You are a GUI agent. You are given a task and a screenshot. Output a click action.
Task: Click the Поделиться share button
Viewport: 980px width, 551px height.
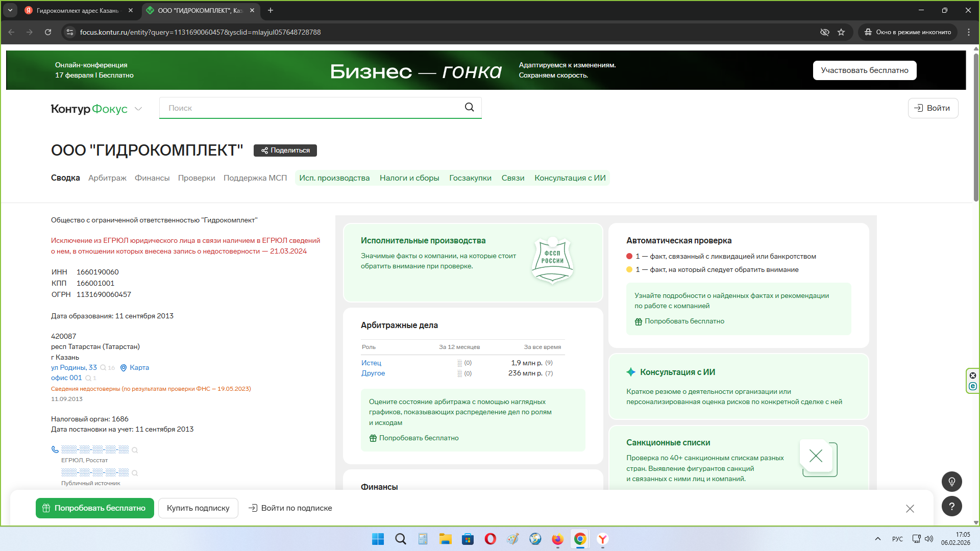(x=285, y=151)
